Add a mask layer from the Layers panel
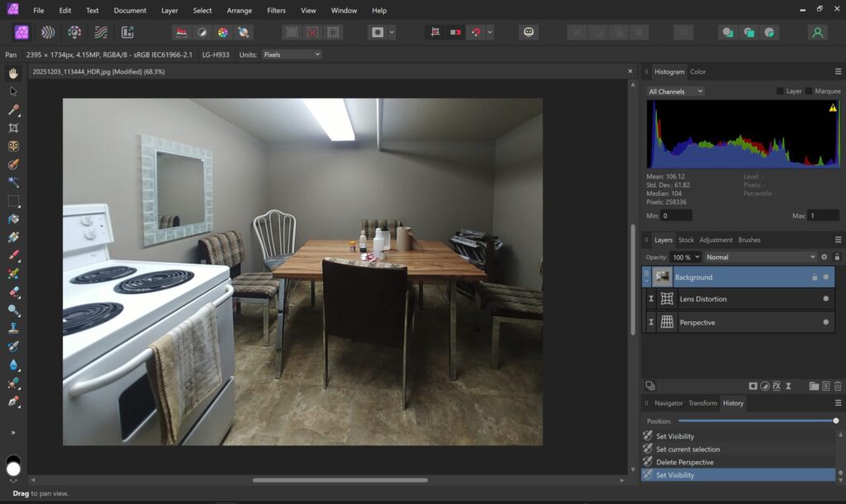846x504 pixels. click(x=753, y=386)
